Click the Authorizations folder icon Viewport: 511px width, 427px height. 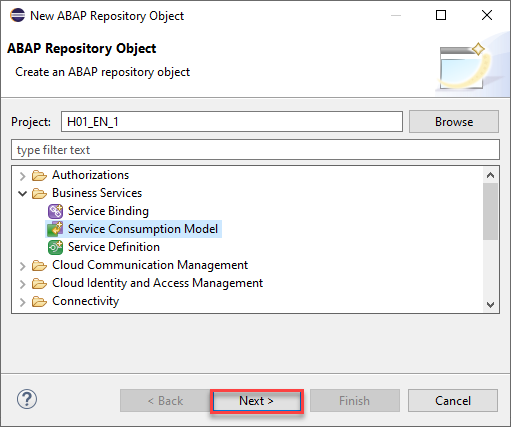[39, 175]
